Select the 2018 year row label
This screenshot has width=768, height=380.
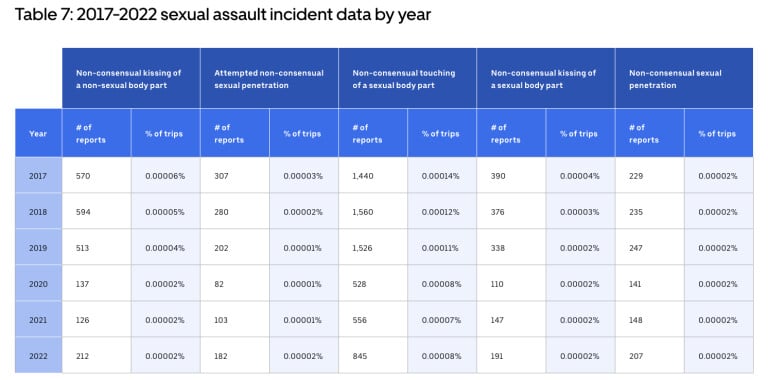click(x=38, y=212)
